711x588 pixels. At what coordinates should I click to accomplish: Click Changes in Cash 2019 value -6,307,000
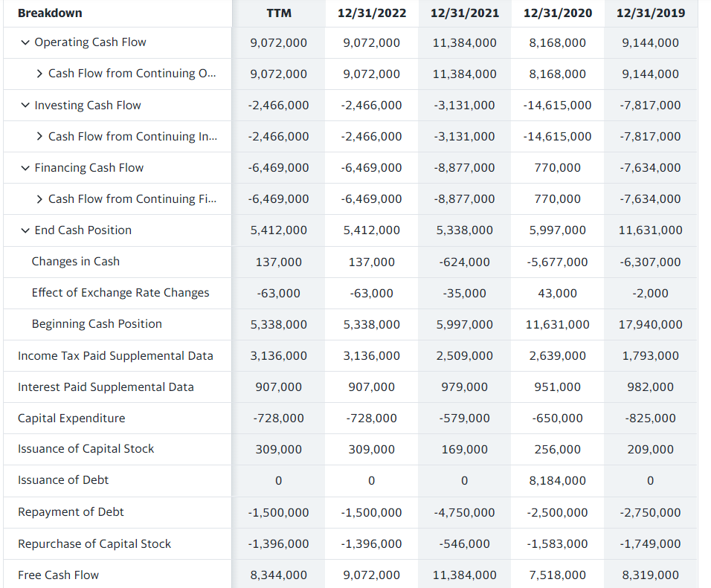coord(651,262)
